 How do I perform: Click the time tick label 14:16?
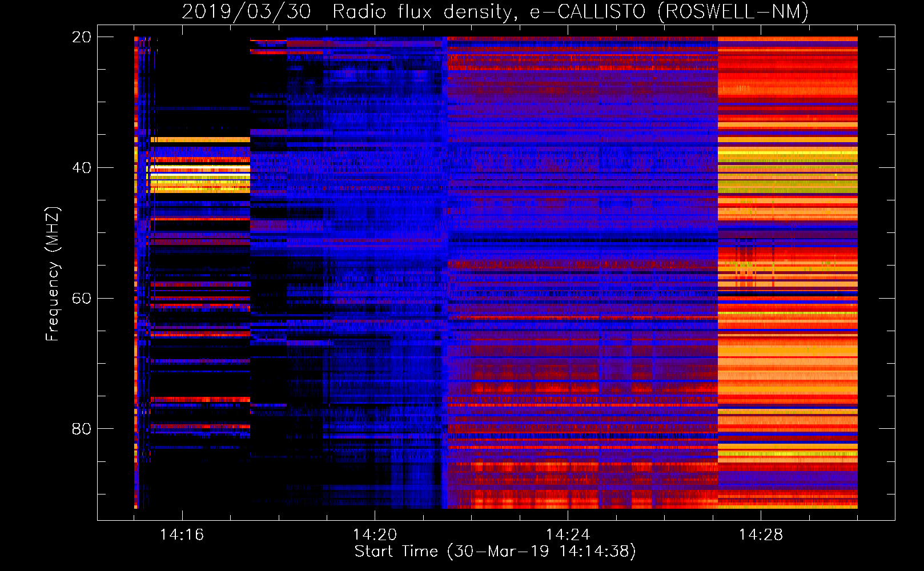pos(182,535)
